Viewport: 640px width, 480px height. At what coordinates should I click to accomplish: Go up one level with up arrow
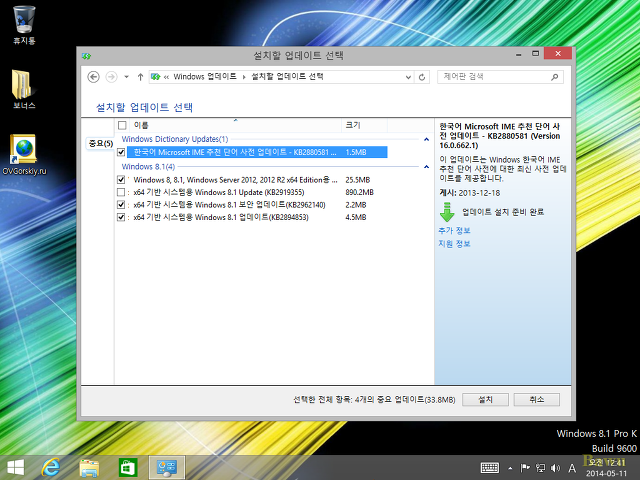point(140,77)
